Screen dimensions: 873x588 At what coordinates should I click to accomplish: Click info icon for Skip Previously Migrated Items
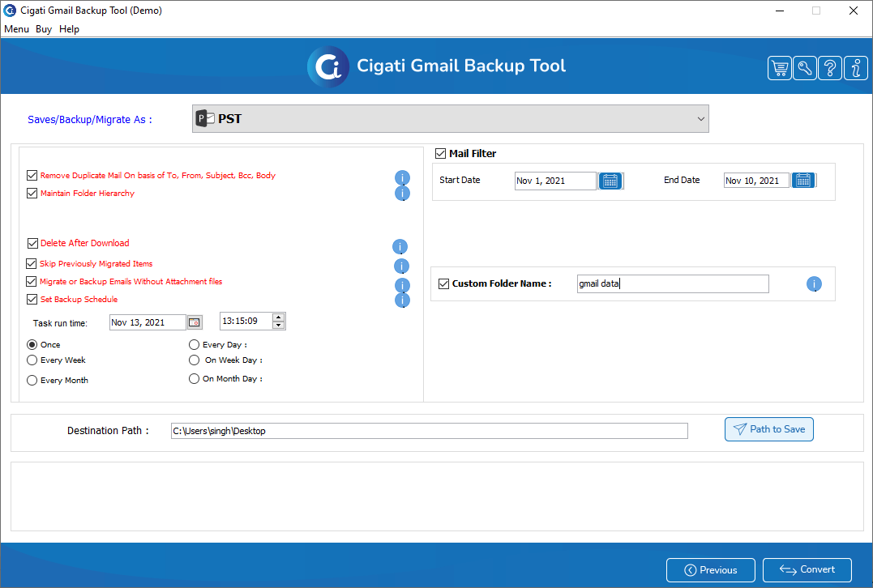coord(401,266)
